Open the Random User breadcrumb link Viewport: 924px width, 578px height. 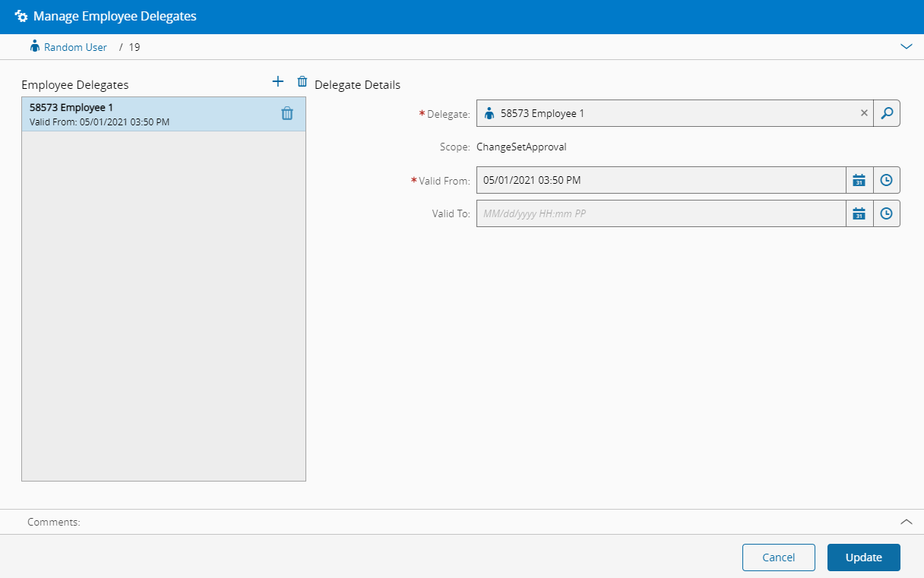click(74, 47)
